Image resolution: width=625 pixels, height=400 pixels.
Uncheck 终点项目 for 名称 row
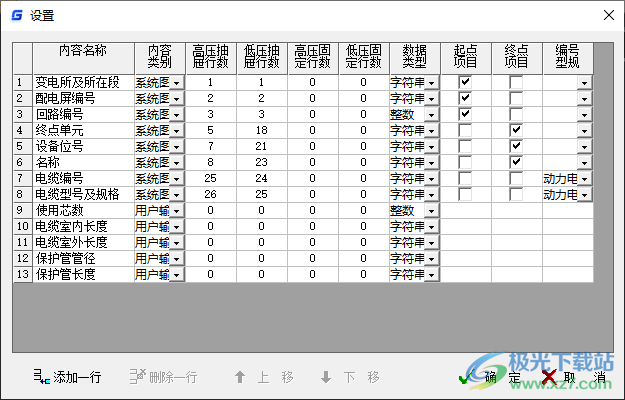tap(516, 162)
